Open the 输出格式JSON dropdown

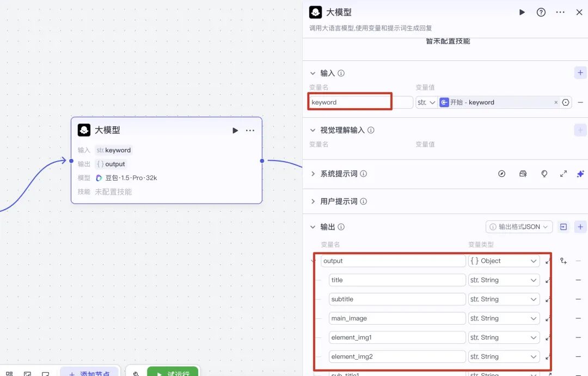(519, 226)
